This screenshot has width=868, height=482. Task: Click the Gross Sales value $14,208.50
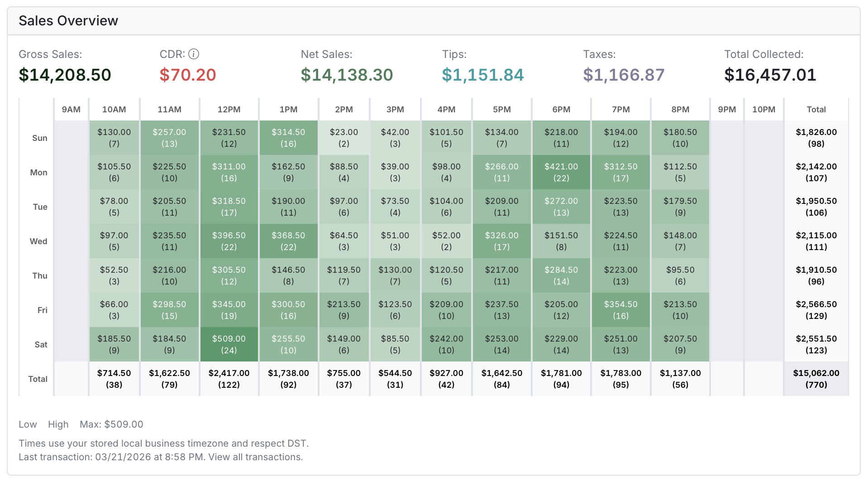(x=65, y=75)
